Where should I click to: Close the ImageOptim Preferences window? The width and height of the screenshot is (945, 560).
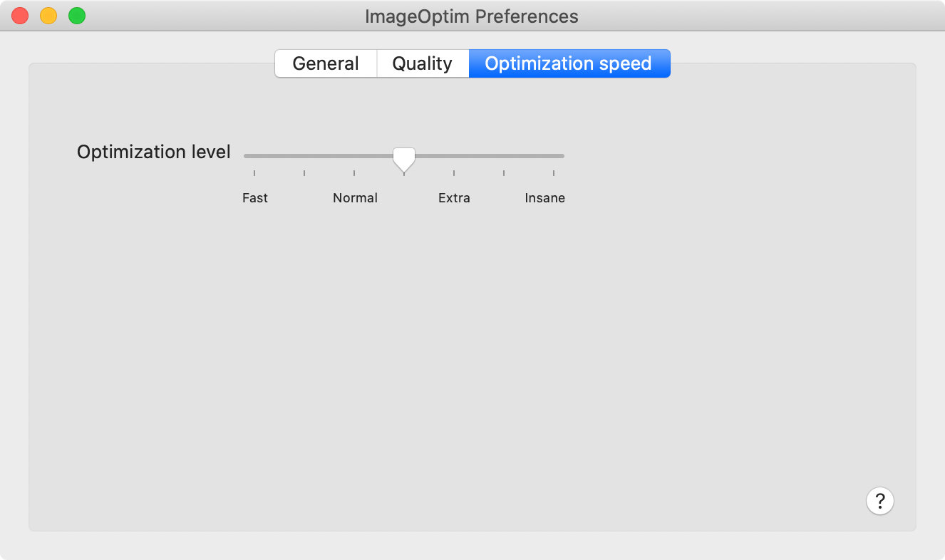coord(20,16)
